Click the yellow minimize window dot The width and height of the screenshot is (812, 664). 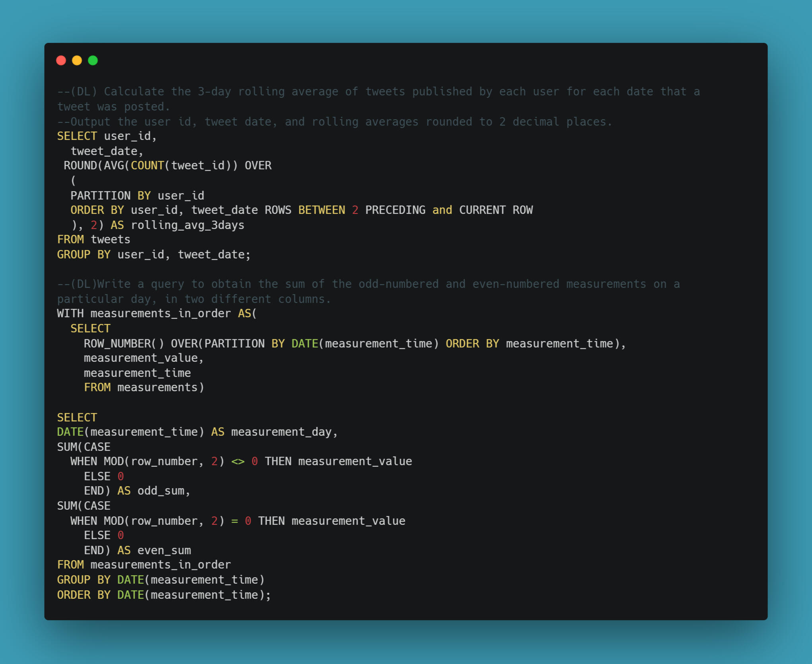[x=77, y=60]
